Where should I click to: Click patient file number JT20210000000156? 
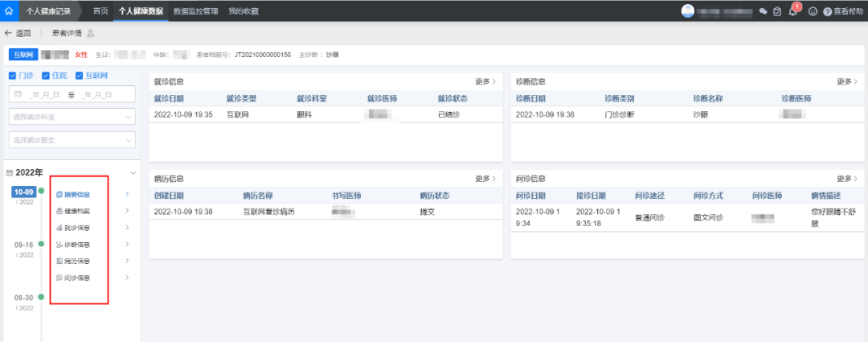[262, 55]
